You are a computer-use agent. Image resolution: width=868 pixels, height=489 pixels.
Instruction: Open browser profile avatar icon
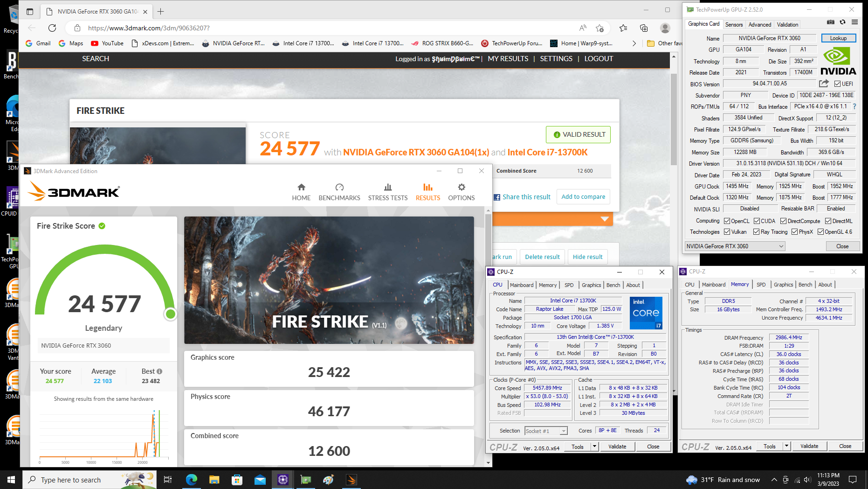pyautogui.click(x=665, y=28)
